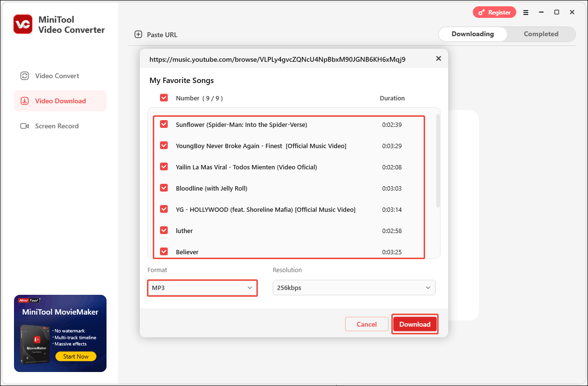
Task: Uncheck the luther song checkbox
Action: 164,231
